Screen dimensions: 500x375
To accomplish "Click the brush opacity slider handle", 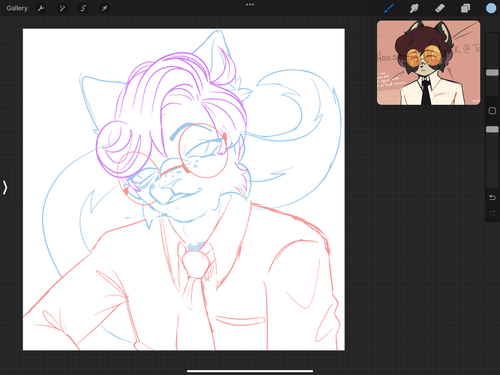I will tap(492, 129).
